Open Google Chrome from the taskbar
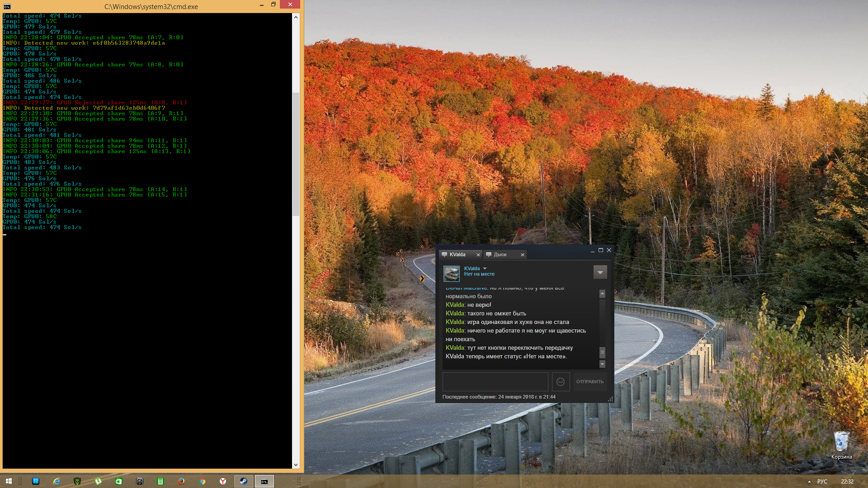Screen dimensions: 868x488 pyautogui.click(x=202, y=481)
